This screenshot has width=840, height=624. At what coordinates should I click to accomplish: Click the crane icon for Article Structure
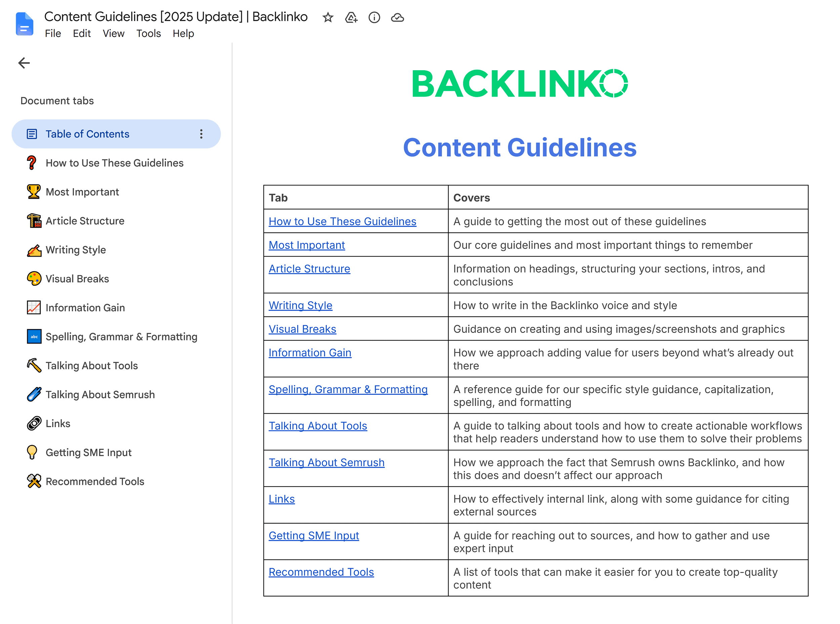(x=34, y=221)
